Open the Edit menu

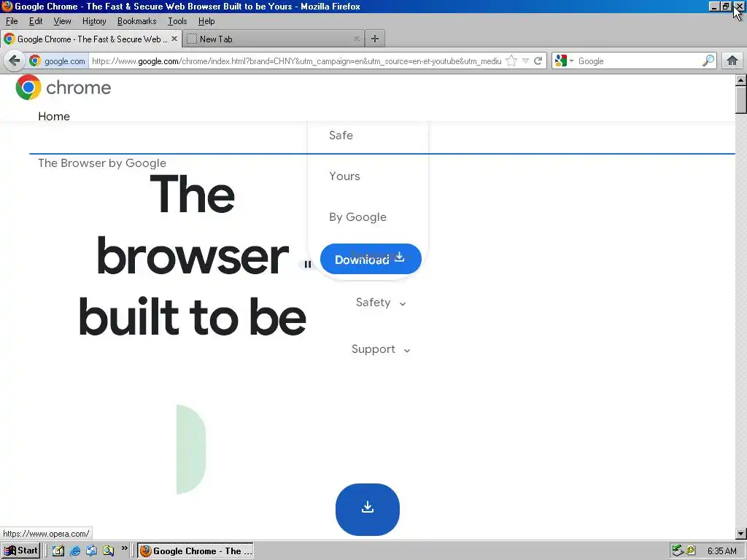pyautogui.click(x=36, y=21)
